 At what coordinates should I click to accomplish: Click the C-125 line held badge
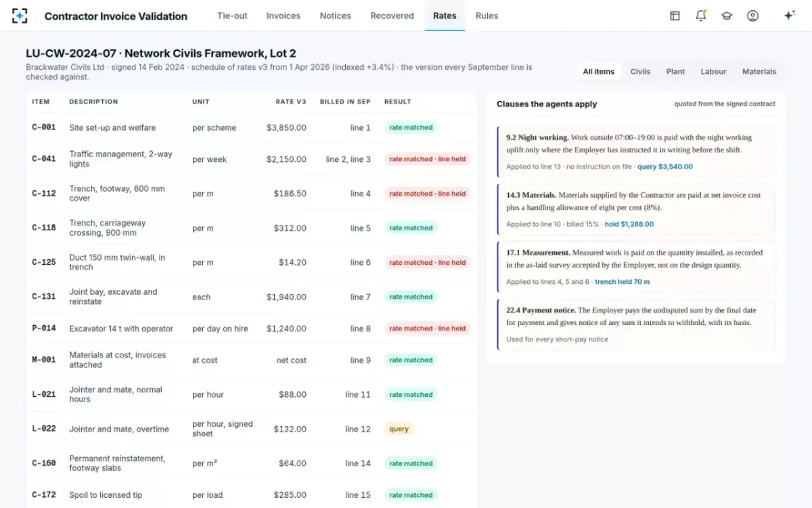pyautogui.click(x=428, y=263)
